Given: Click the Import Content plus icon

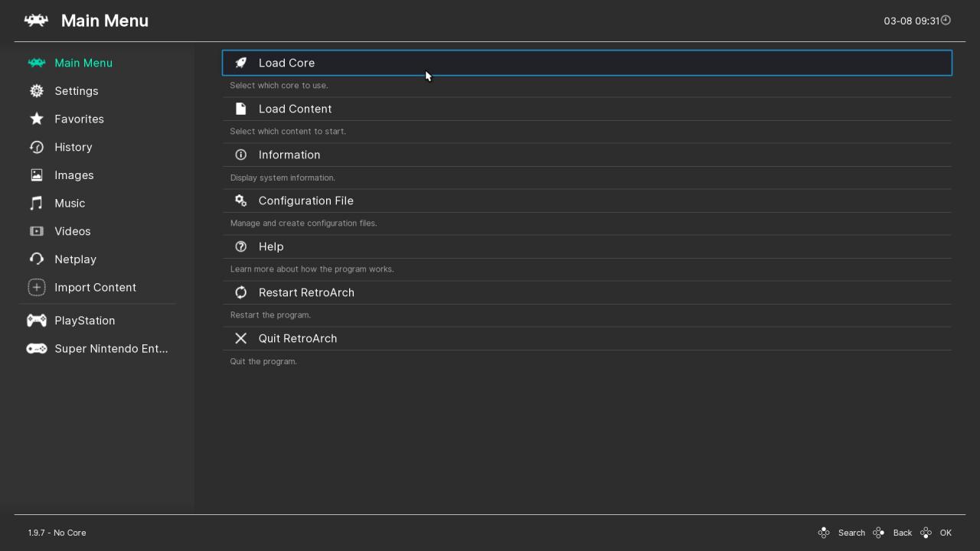Looking at the screenshot, I should point(36,287).
